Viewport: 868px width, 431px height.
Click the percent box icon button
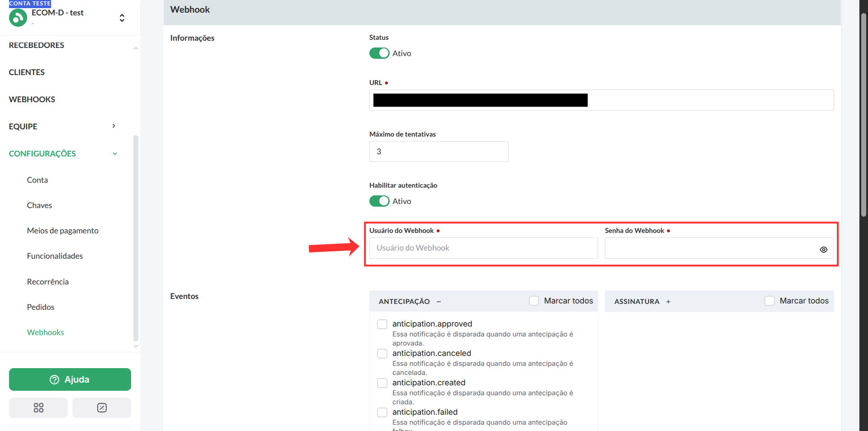click(102, 407)
